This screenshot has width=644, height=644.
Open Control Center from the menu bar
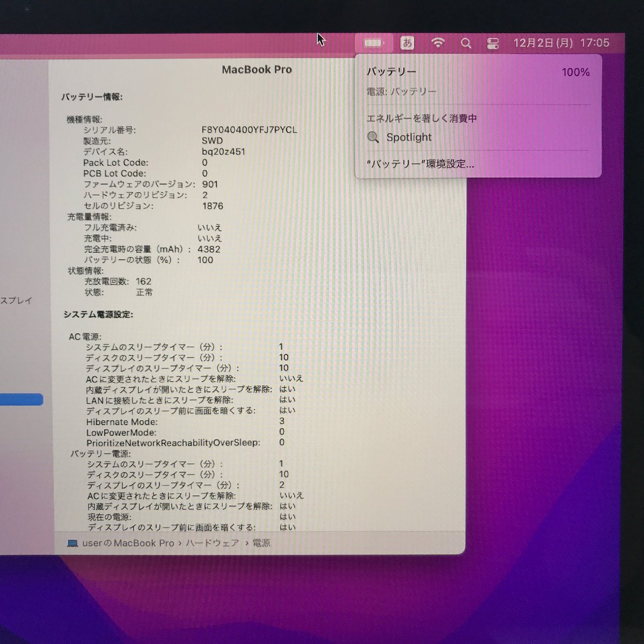(493, 43)
